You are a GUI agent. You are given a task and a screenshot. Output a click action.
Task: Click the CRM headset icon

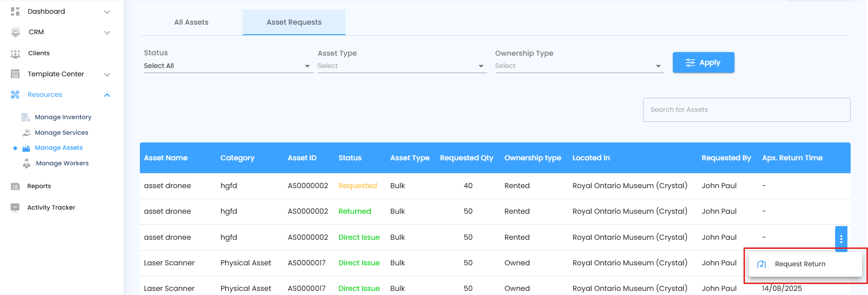16,32
